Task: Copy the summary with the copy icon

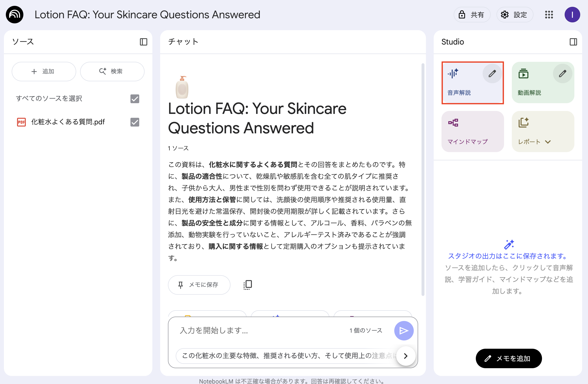Action: [248, 285]
